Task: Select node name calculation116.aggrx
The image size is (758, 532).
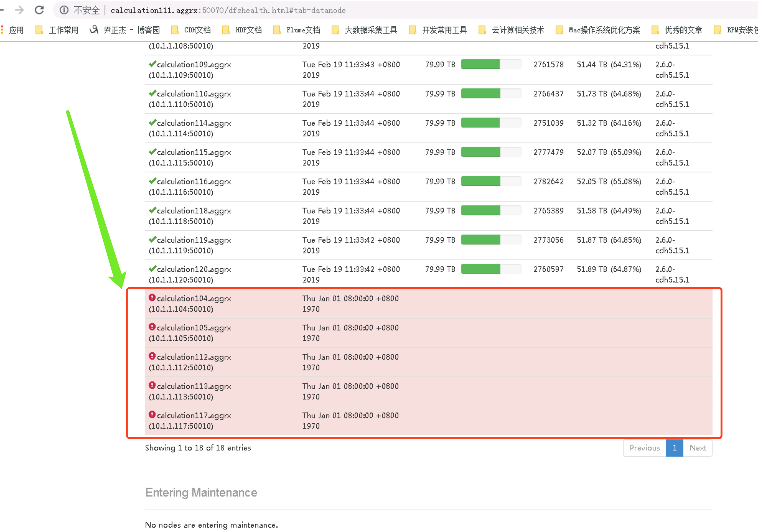Action: point(194,181)
